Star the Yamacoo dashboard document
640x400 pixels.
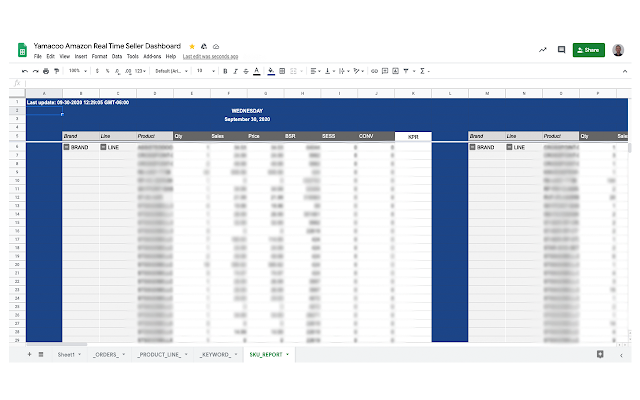point(192,47)
